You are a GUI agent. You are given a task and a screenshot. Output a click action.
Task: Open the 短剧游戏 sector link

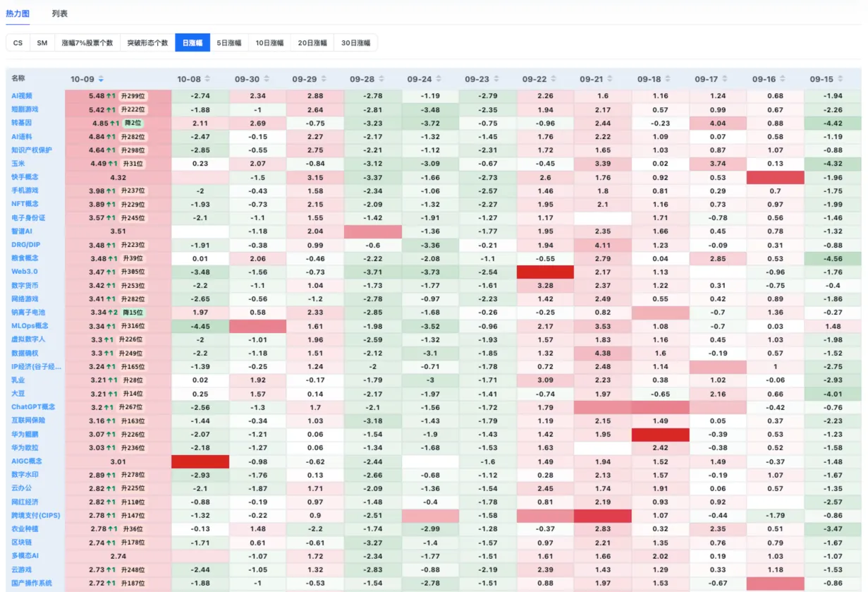tap(25, 109)
